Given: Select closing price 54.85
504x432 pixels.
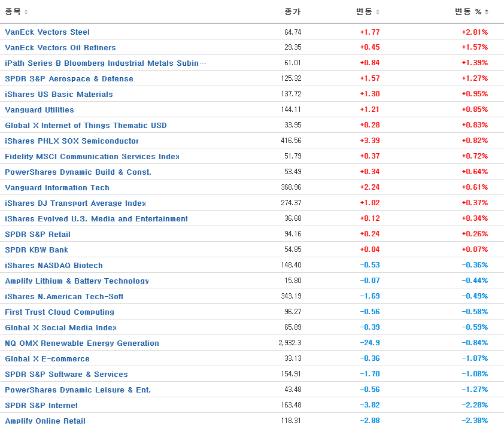Looking at the screenshot, I should 293,250.
